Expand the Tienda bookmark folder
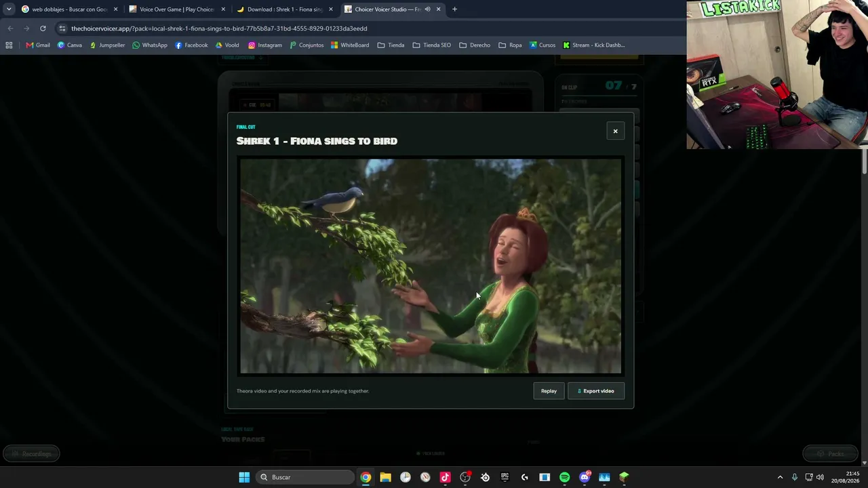The width and height of the screenshot is (868, 488). pos(391,45)
